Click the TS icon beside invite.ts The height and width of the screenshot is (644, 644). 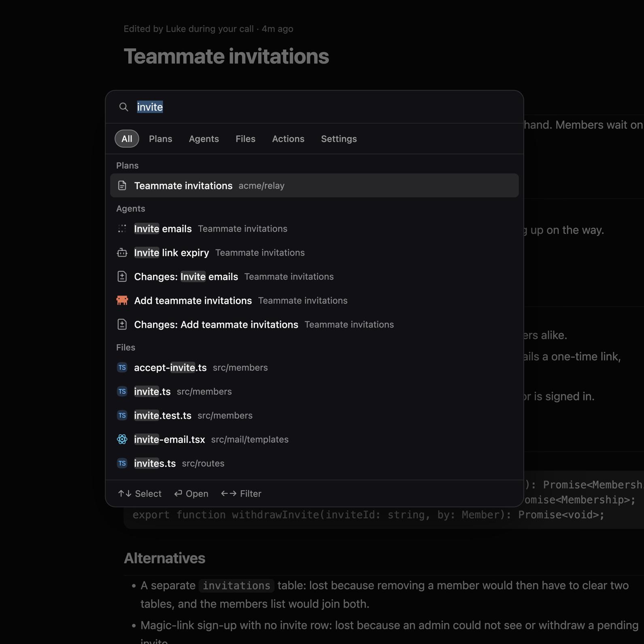(122, 391)
